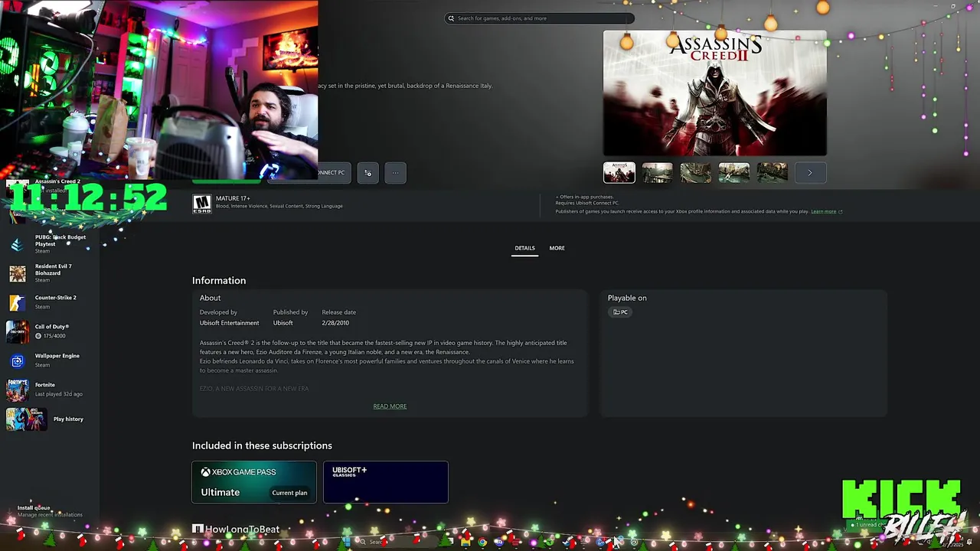Open Google Chrome from the taskbar

click(x=482, y=542)
